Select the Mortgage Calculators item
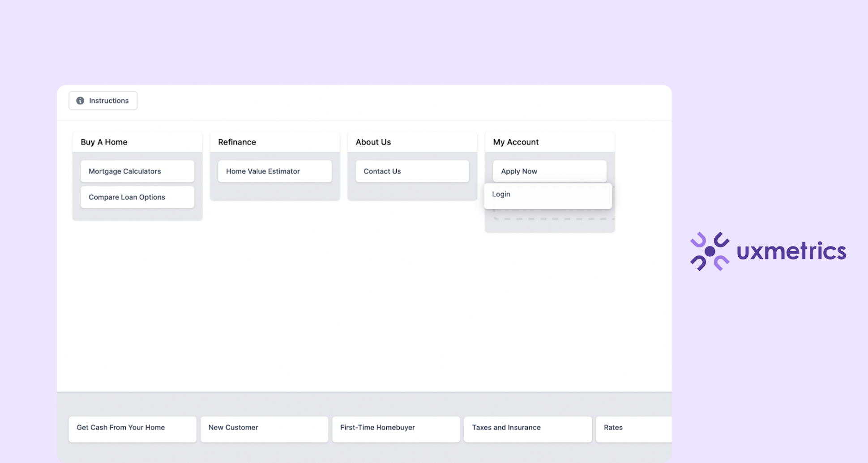868x463 pixels. click(137, 171)
